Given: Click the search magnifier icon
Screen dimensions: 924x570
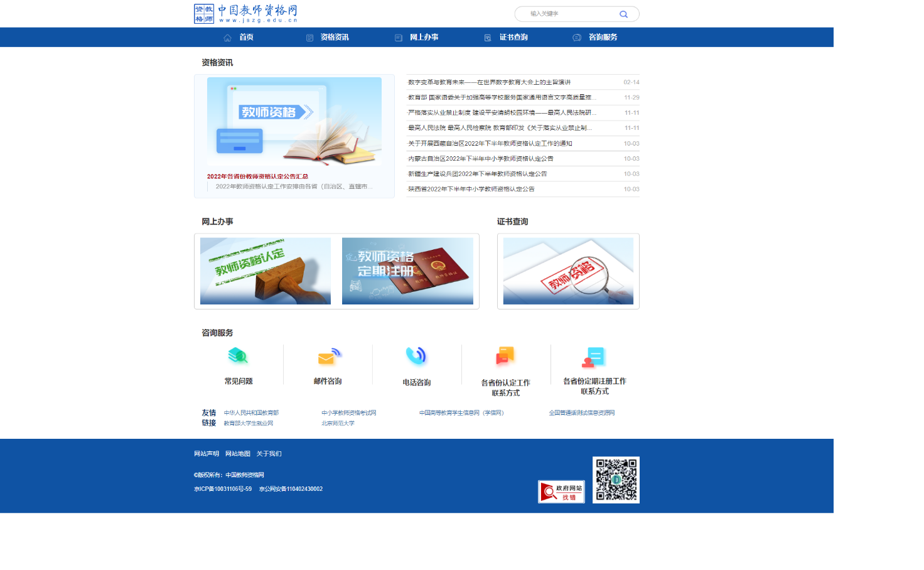Looking at the screenshot, I should point(623,14).
